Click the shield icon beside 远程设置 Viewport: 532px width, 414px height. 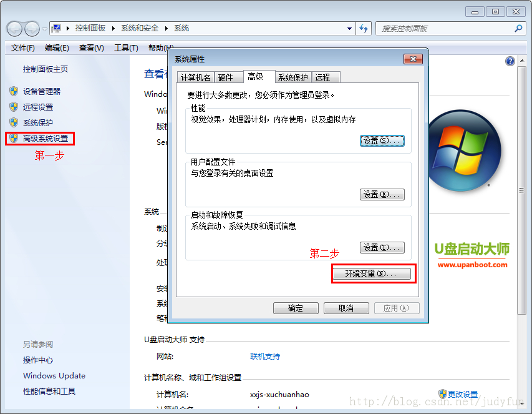tap(14, 107)
